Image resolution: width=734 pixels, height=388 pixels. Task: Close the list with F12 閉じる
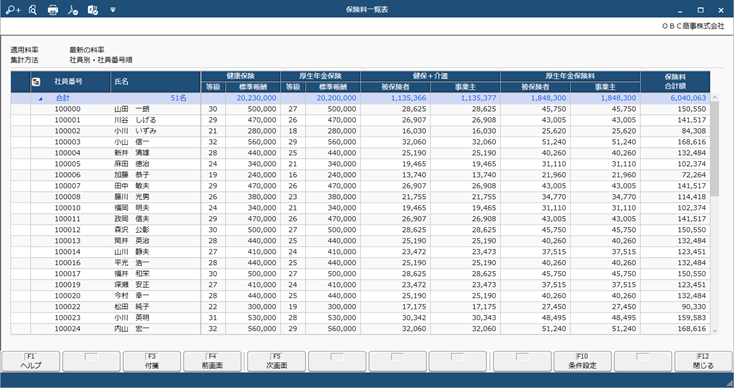(704, 361)
